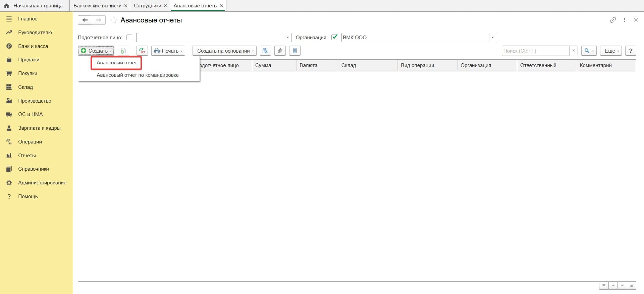Image resolution: width=644 pixels, height=294 pixels.
Task: Expand the Подотчетное лицо dropdown arrow
Action: coord(288,38)
